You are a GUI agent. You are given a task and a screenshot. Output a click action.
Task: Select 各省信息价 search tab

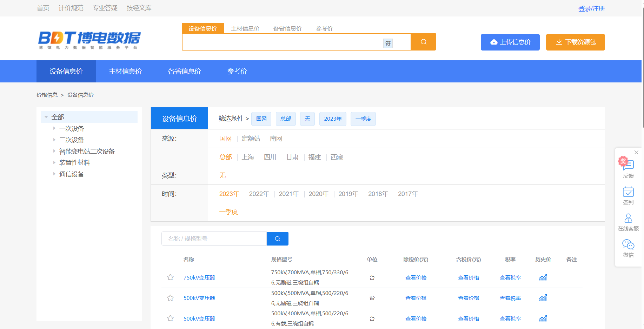click(287, 28)
